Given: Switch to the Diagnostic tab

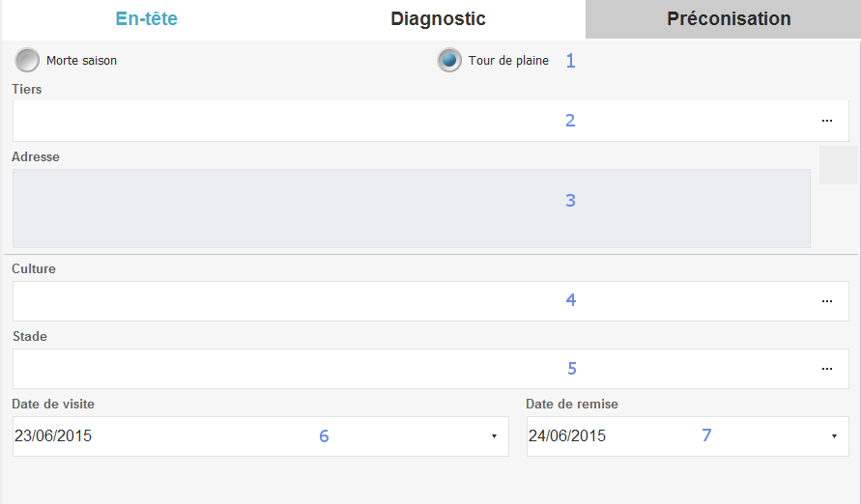Looking at the screenshot, I should click(x=438, y=18).
